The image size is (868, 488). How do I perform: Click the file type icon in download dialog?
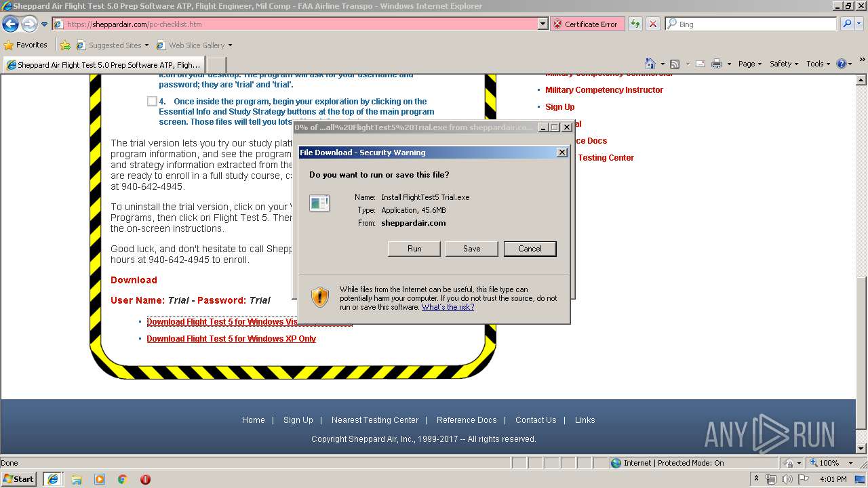point(319,203)
